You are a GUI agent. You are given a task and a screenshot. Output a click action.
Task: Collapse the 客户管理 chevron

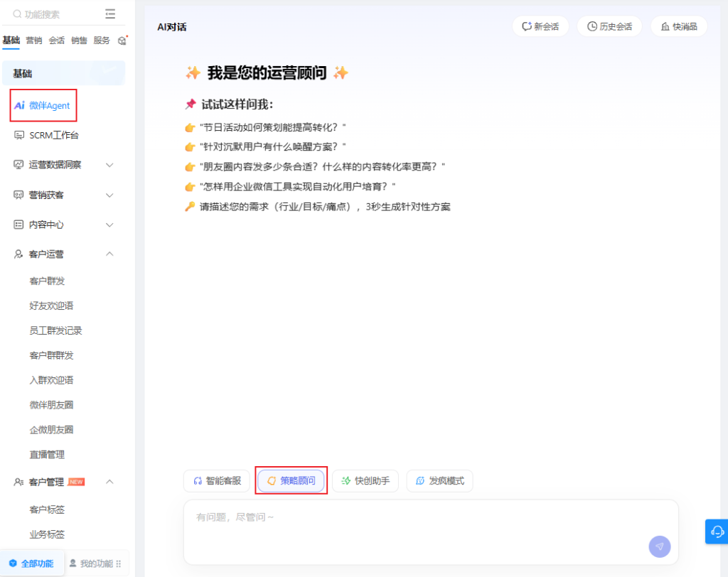click(109, 482)
